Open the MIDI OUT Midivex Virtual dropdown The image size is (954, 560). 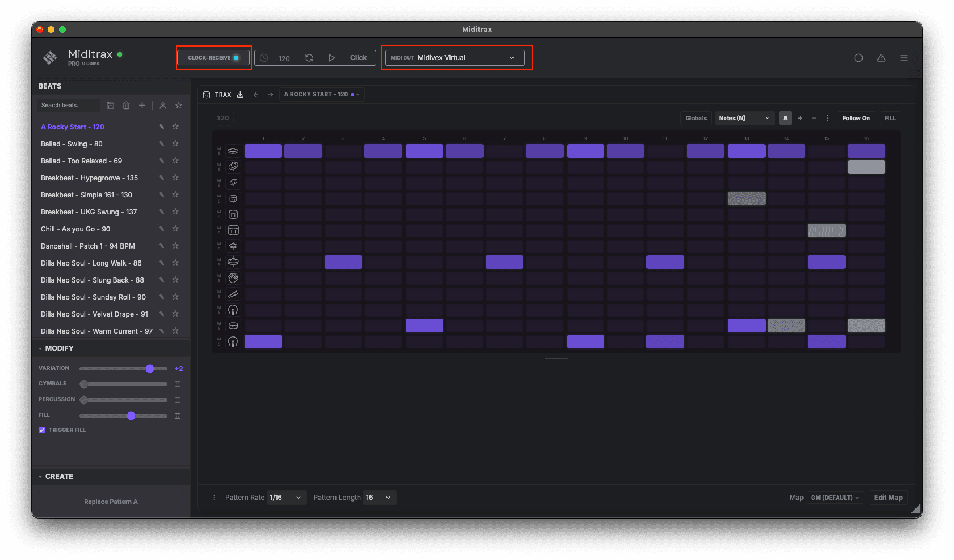455,58
